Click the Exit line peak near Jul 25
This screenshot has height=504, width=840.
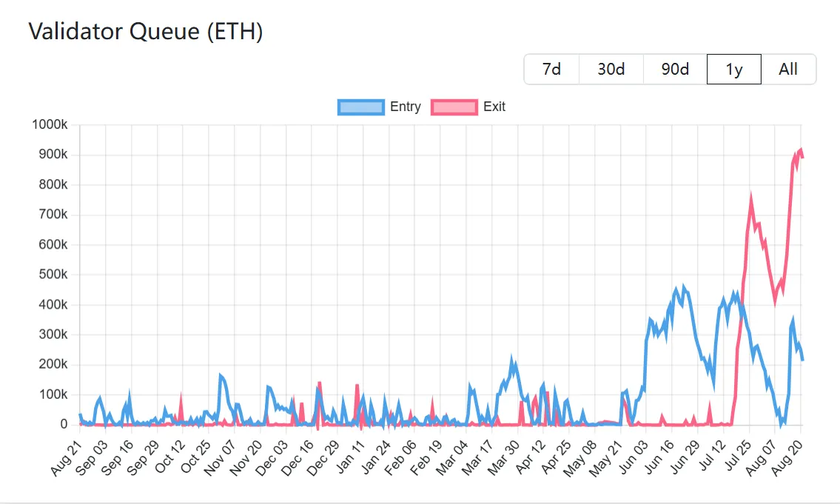click(751, 198)
